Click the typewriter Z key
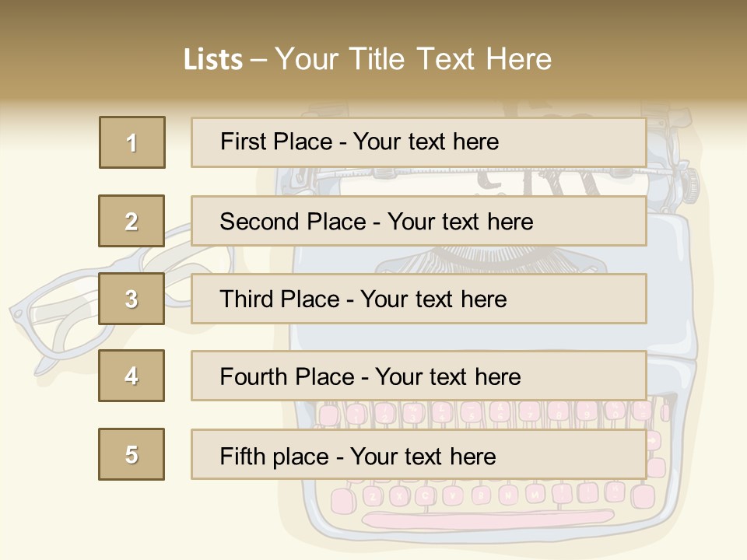The width and height of the screenshot is (747, 560). (x=373, y=497)
